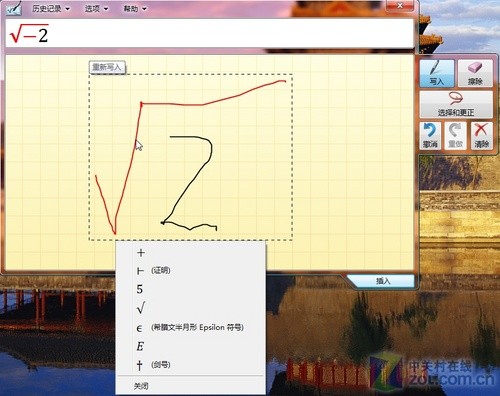Viewport: 500px width, 396px height.
Task: Choose the square root √ suggestion
Action: 191,308
